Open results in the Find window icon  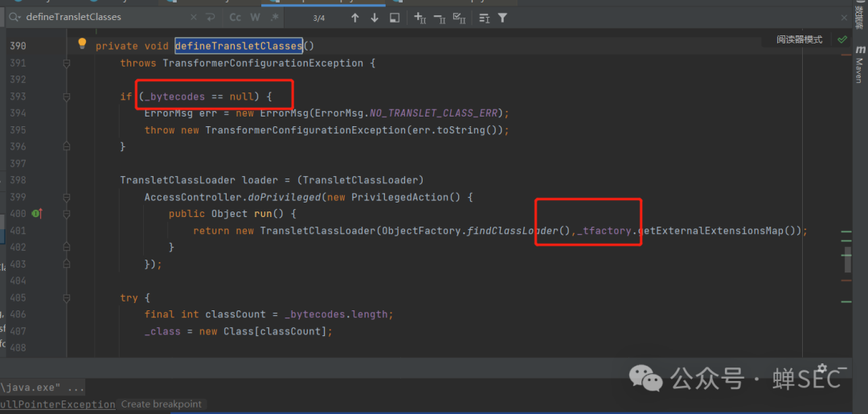click(x=395, y=18)
